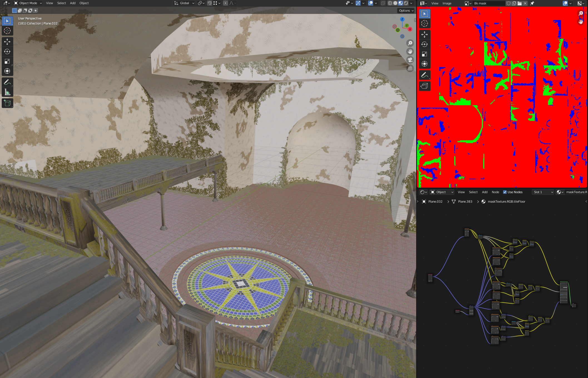Activate the Measure tool
Screen dimensions: 588x378
(7, 92)
